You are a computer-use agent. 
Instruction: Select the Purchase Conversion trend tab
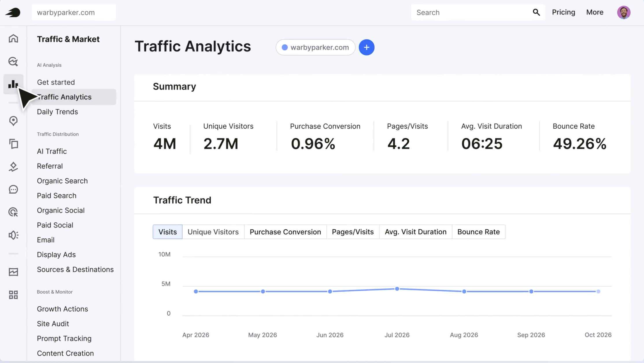(285, 232)
